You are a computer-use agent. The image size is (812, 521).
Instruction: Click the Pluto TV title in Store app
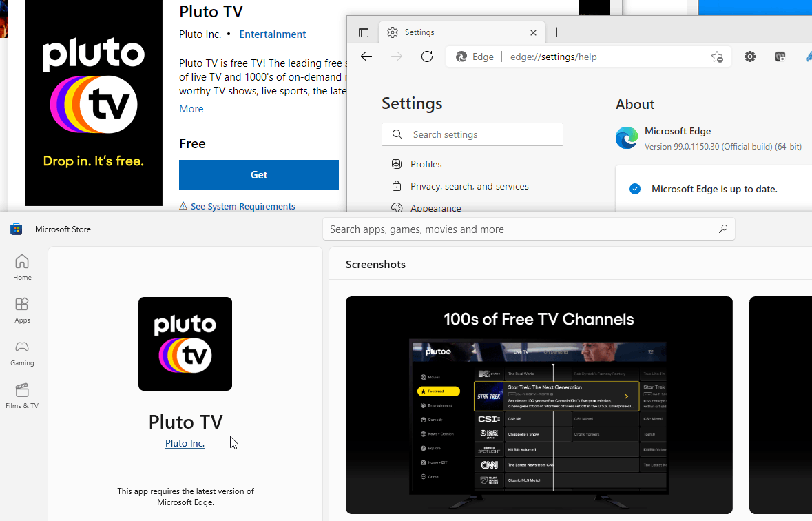tap(185, 422)
